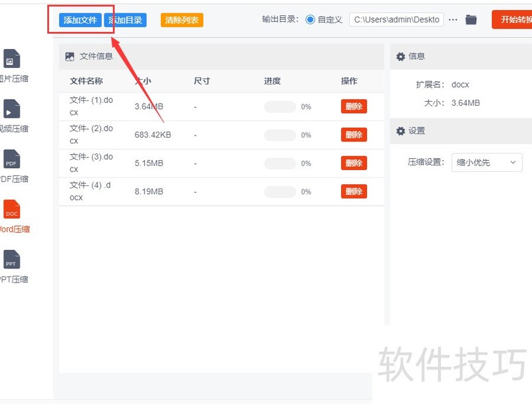Click the ellipsis button beside the output path
Image resolution: width=532 pixels, height=404 pixels.
pyautogui.click(x=453, y=19)
